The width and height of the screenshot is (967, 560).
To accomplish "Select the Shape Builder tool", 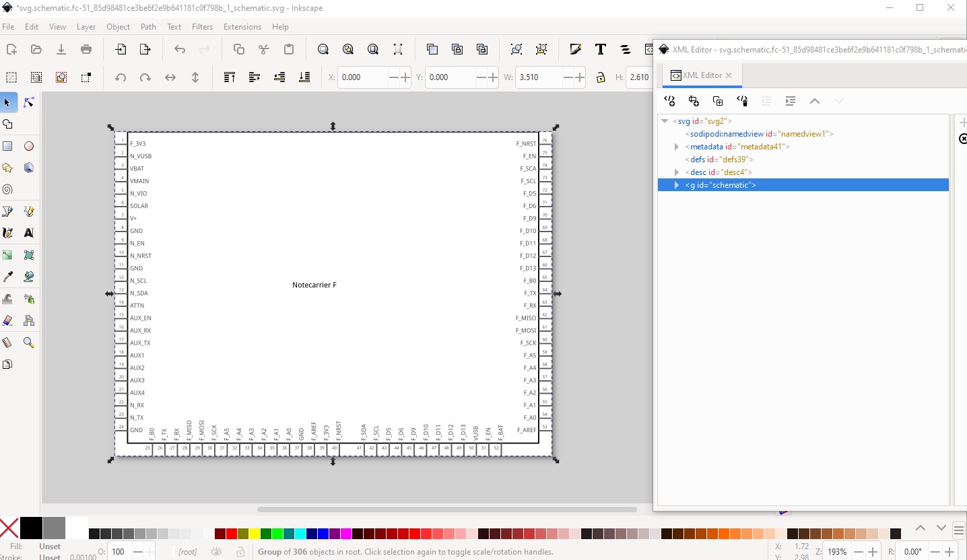I will [x=7, y=124].
